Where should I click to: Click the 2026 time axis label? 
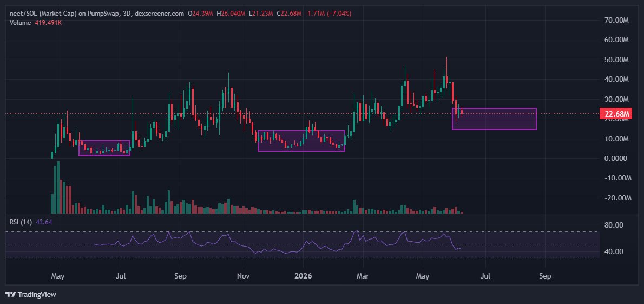coord(304,276)
